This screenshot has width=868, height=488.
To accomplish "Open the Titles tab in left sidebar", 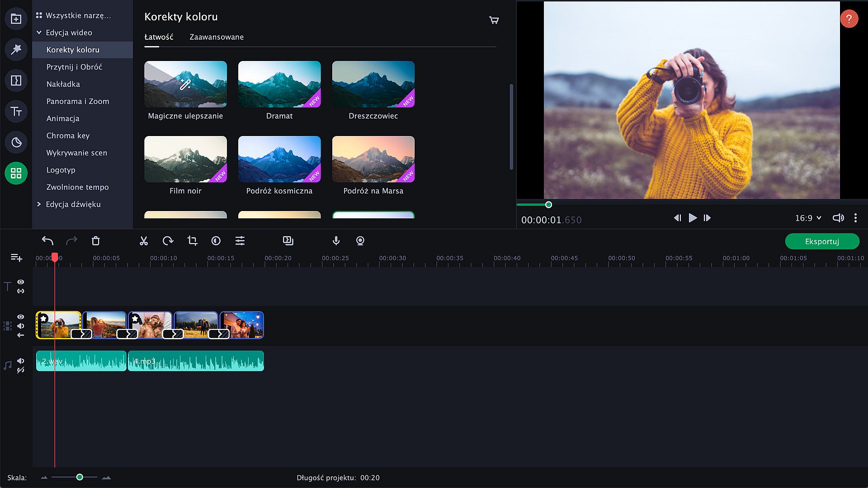I will tap(16, 112).
